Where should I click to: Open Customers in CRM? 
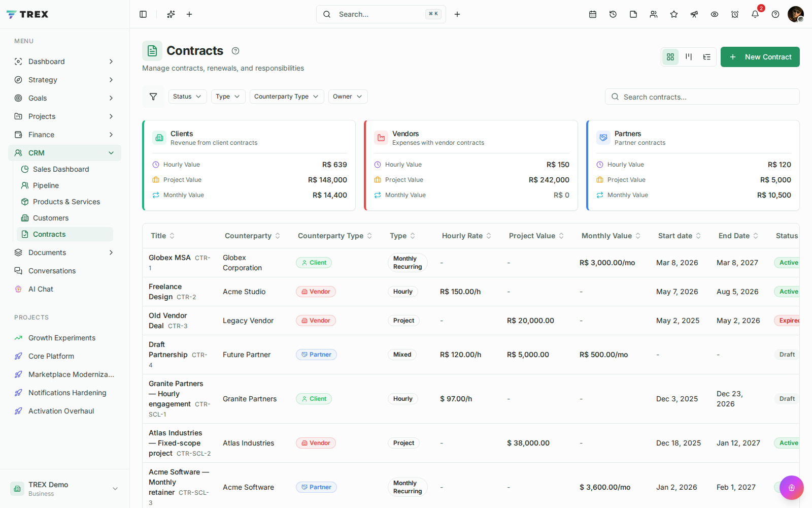pyautogui.click(x=65, y=218)
